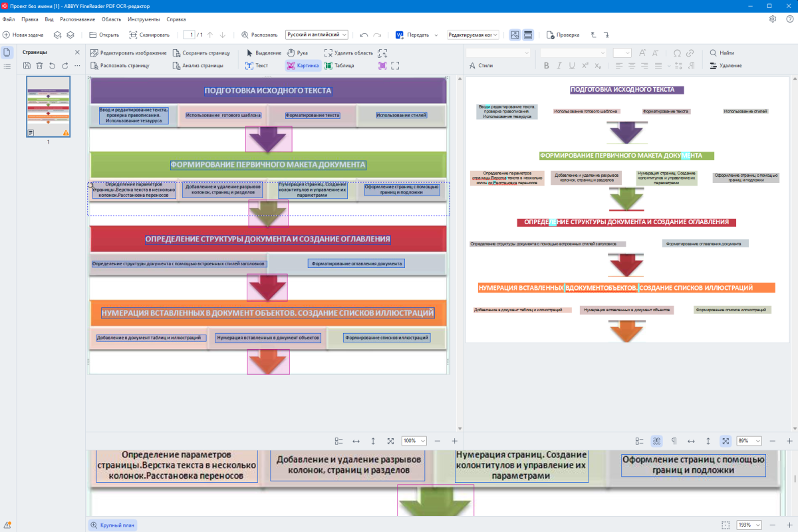The image size is (798, 532).
Task: Select the Таблица (Table) area tool
Action: click(x=339, y=66)
